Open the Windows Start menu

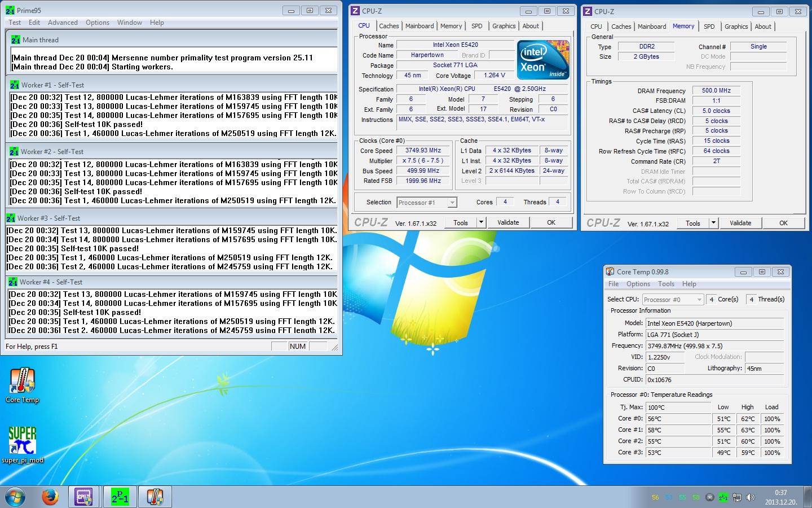(15, 497)
